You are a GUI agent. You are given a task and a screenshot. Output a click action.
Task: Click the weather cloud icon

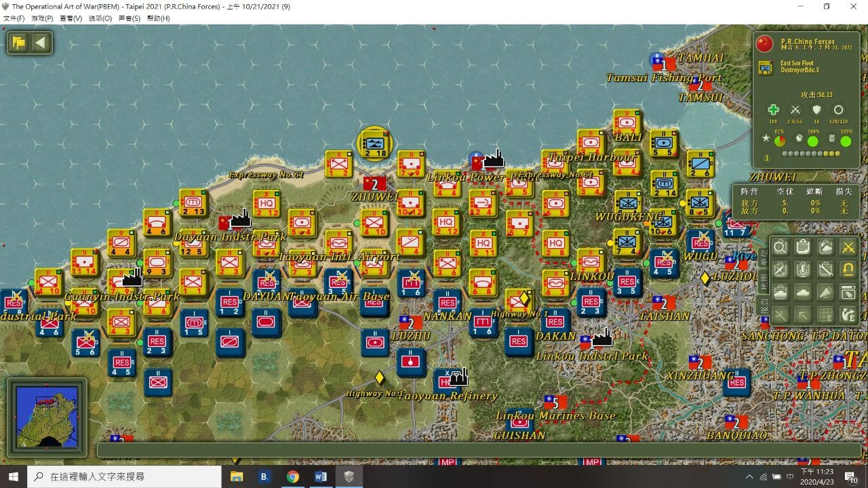pyautogui.click(x=825, y=247)
